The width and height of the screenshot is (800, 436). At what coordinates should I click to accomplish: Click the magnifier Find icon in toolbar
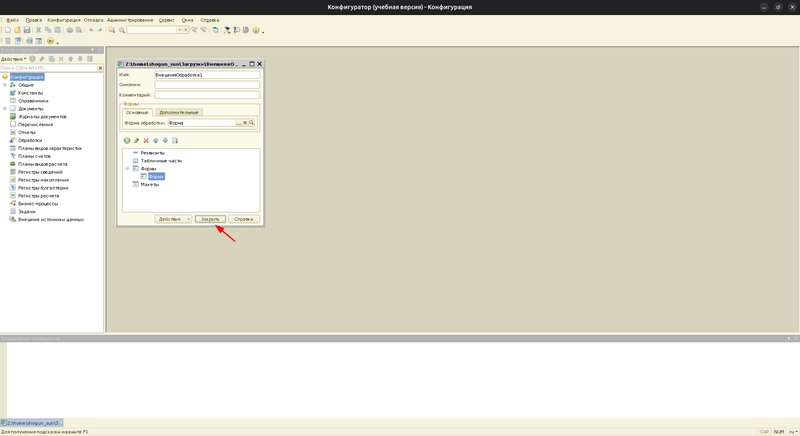coord(122,30)
